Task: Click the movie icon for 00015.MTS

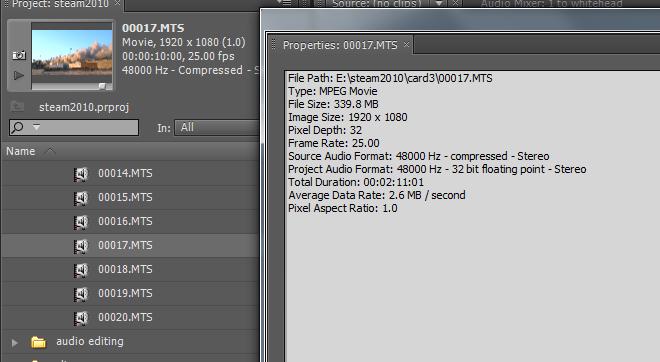Action: [x=81, y=198]
